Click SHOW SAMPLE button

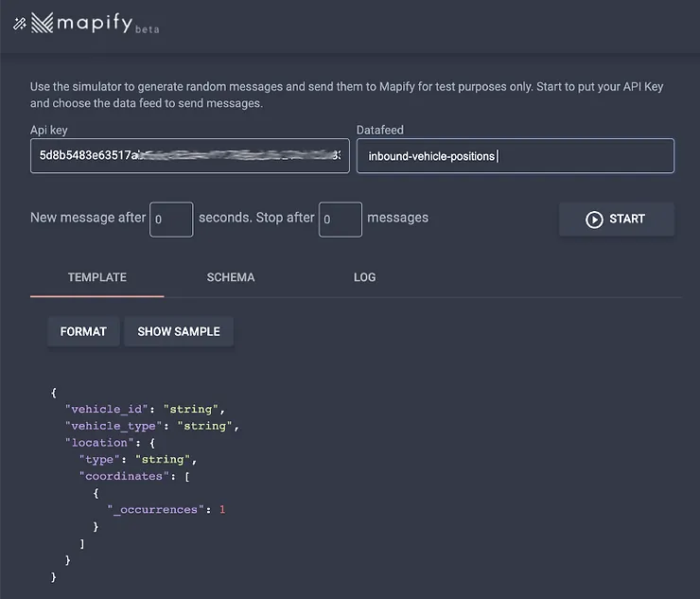(x=179, y=331)
